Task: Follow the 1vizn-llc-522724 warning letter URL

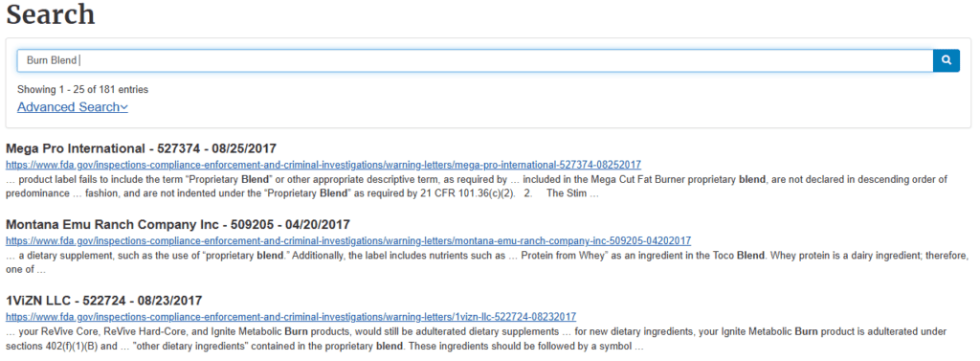Action: coord(291,317)
